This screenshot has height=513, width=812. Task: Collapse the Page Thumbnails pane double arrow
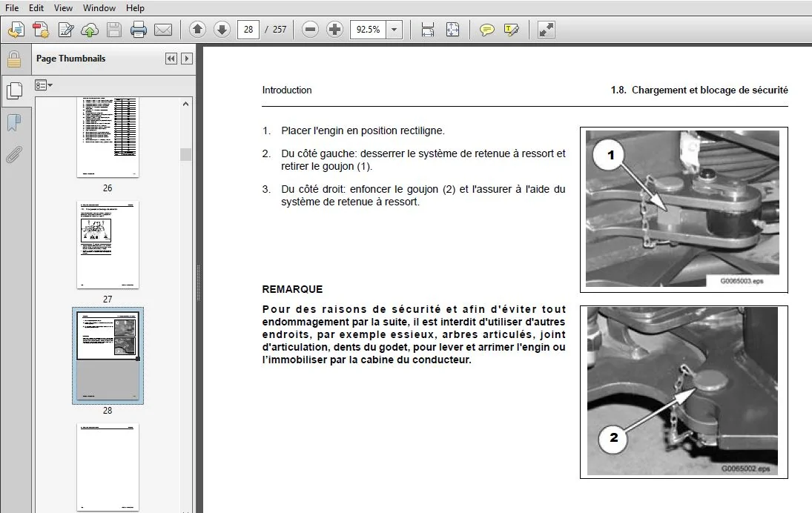click(x=171, y=59)
